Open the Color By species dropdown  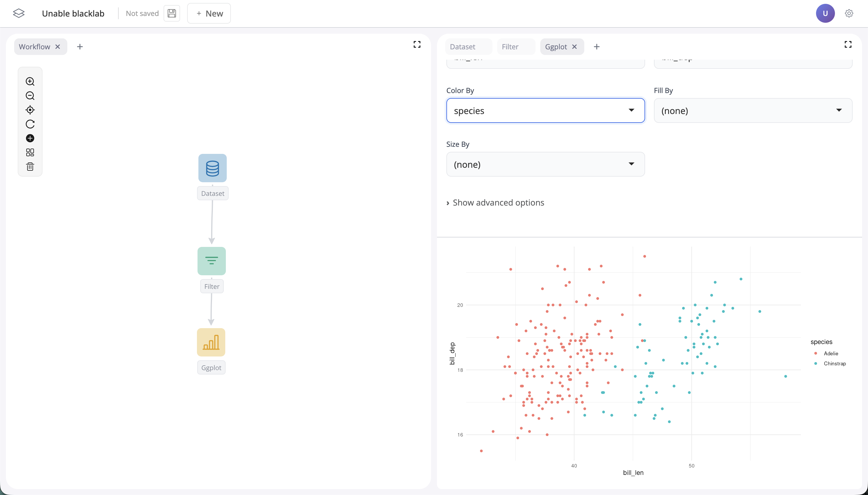(545, 110)
